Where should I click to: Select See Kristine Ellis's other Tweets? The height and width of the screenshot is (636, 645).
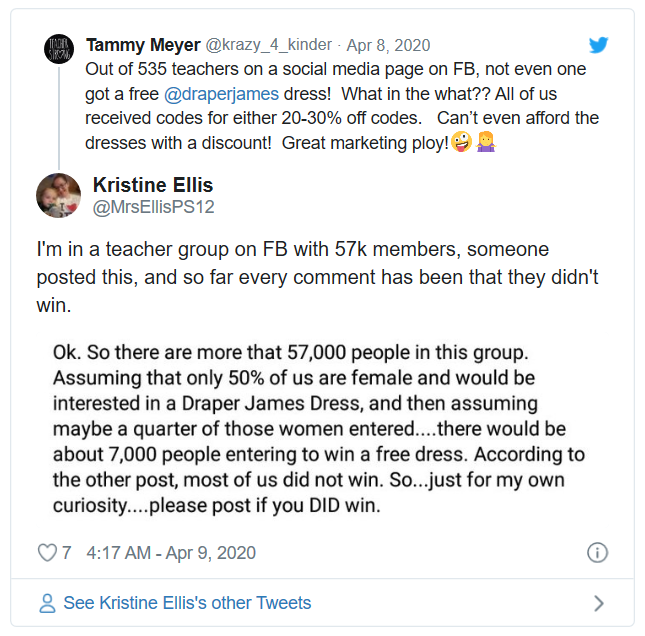coord(187,603)
